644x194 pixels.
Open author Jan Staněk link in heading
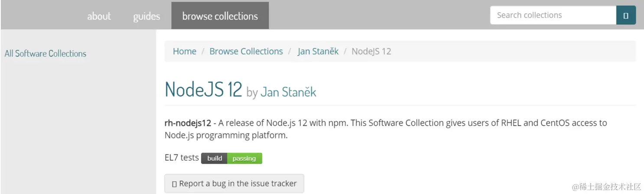tap(288, 92)
